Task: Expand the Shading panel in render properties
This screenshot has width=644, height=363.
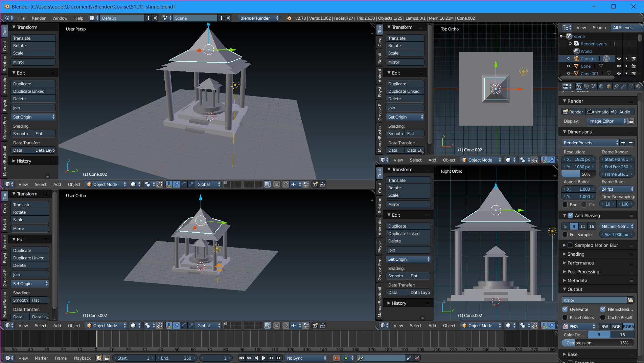Action: coord(576,254)
